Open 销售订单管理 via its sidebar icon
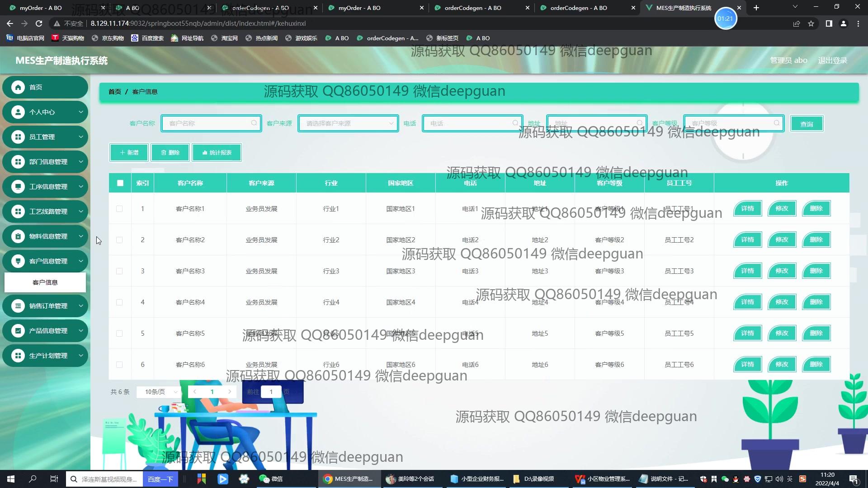Image resolution: width=868 pixels, height=488 pixels. pyautogui.click(x=18, y=306)
